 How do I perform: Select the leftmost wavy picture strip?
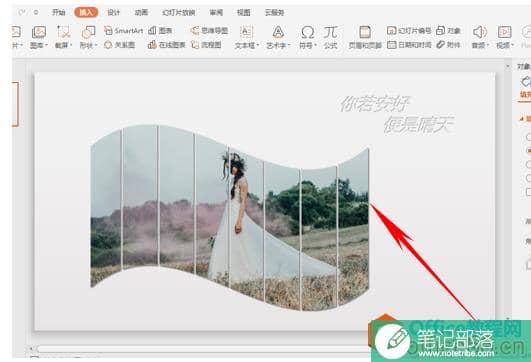coord(106,209)
